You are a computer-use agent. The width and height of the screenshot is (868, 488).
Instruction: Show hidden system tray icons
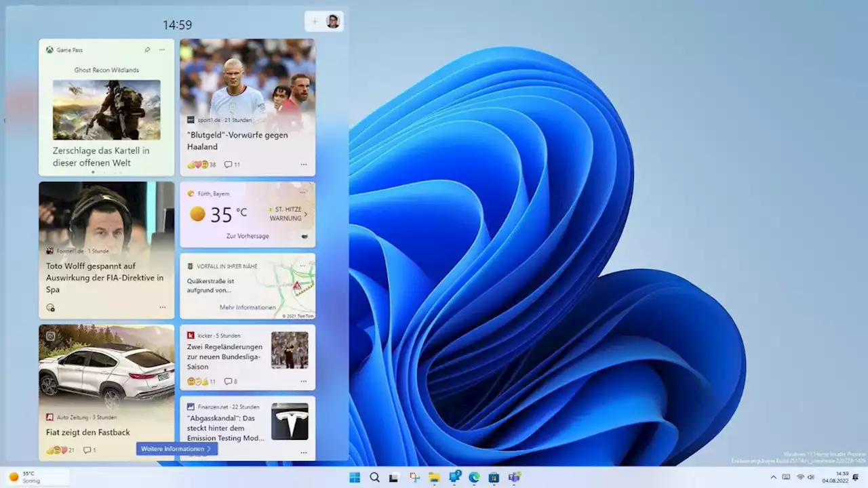click(x=773, y=477)
